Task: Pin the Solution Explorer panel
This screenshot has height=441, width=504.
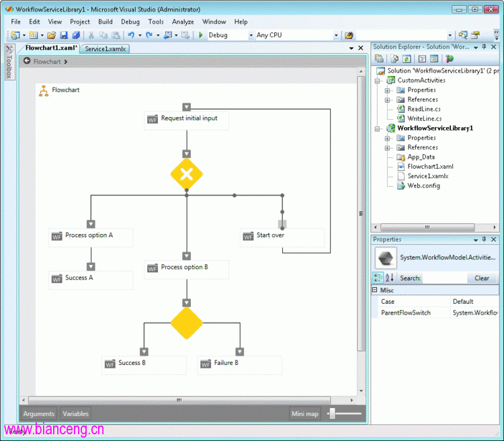Action: (x=485, y=47)
